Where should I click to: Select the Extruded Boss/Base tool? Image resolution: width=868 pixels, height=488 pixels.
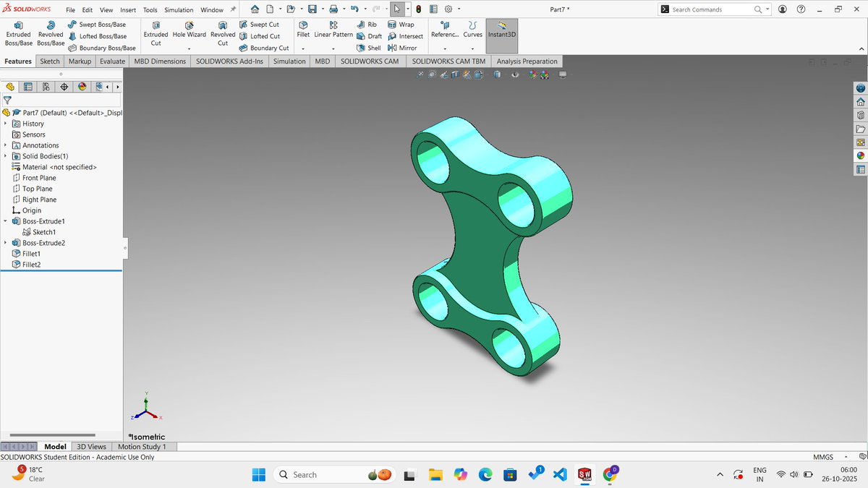coord(18,34)
